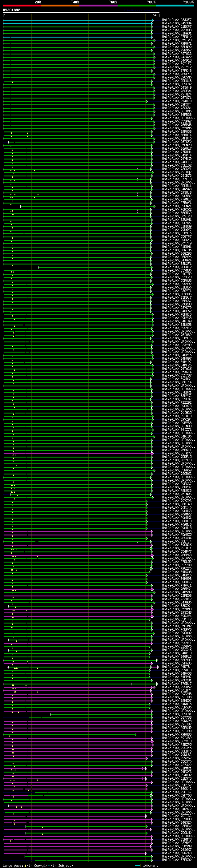
Task: Select hit label UniRef100_A9PGY1
Action: tap(177, 43)
